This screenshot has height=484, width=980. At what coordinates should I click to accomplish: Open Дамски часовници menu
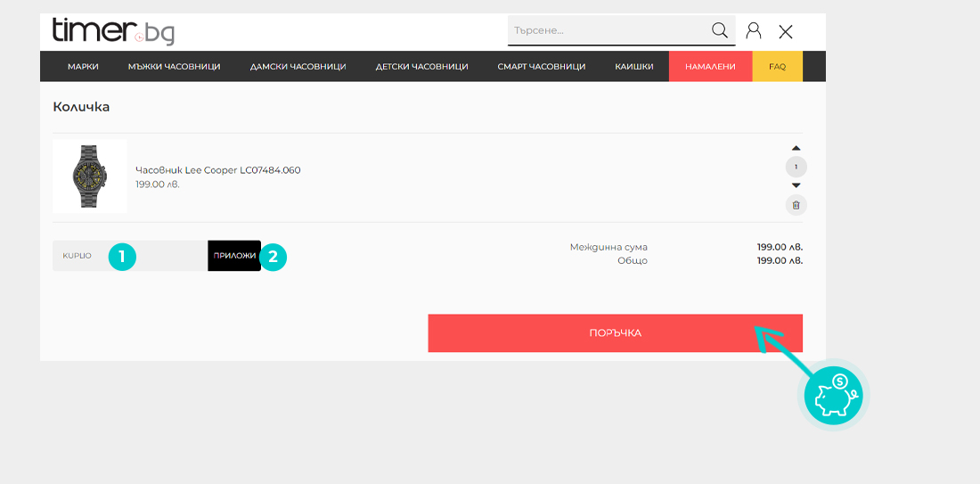pyautogui.click(x=298, y=66)
